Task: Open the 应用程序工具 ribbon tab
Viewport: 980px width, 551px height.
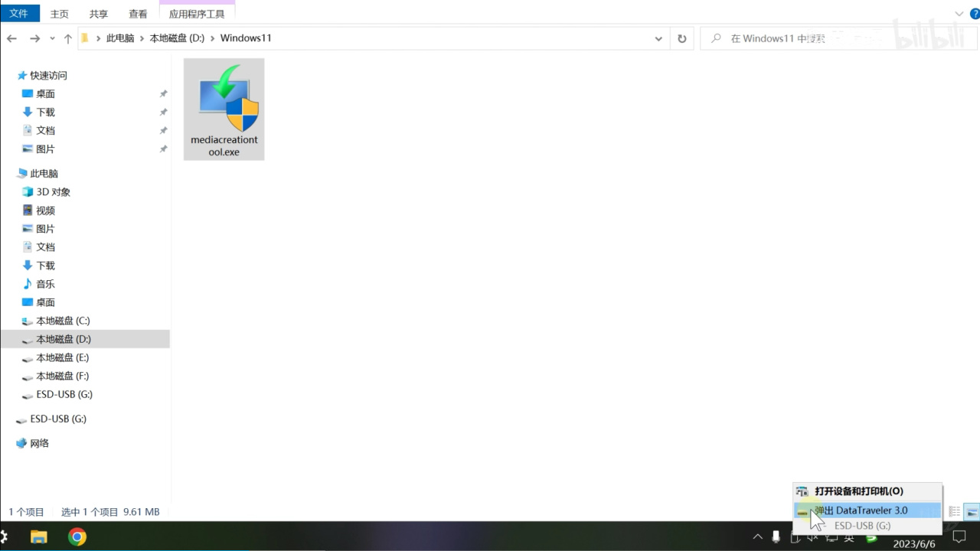Action: coord(197,14)
